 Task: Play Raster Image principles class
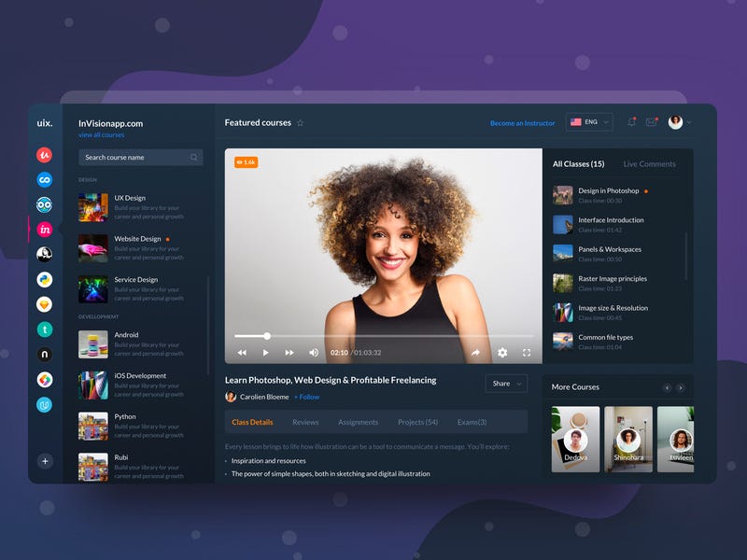tap(600, 283)
